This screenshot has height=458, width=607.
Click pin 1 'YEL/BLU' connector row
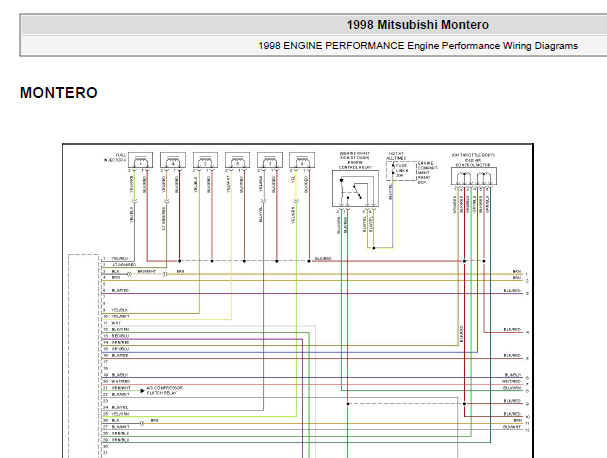pos(116,258)
